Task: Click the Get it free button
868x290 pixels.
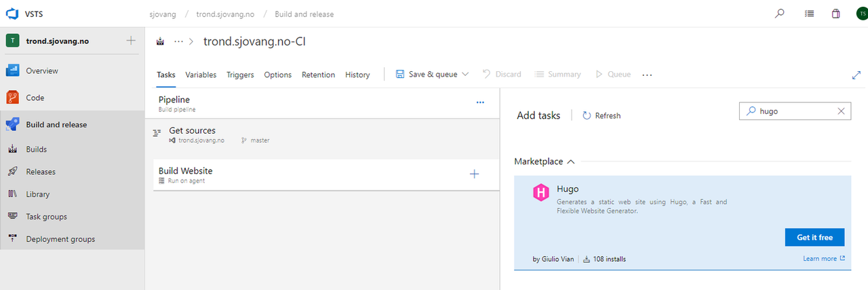Action: point(814,238)
